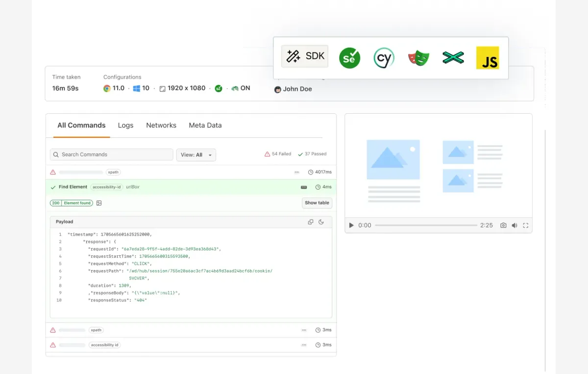Click the urlBox locator text

click(133, 187)
